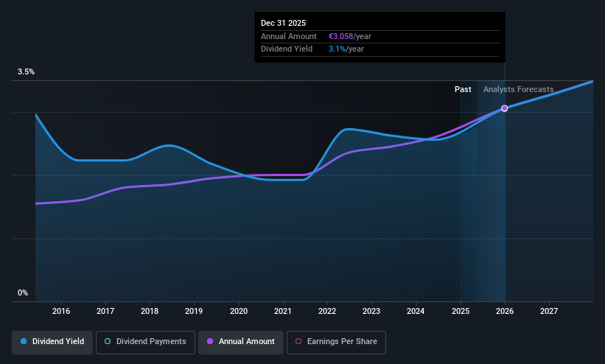Click the 2016 label on the x-axis

click(61, 311)
